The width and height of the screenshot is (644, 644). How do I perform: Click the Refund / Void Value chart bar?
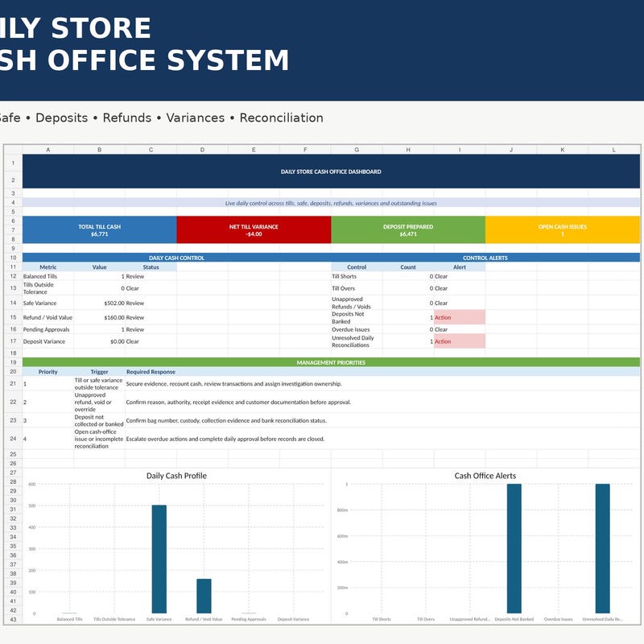click(x=204, y=596)
